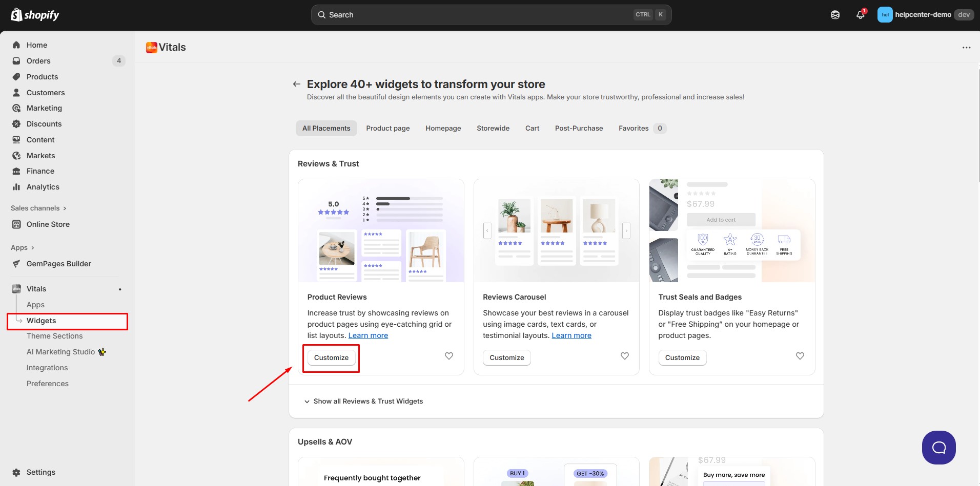980x486 pixels.
Task: Expand the Apps section in sidebar
Action: pyautogui.click(x=23, y=247)
